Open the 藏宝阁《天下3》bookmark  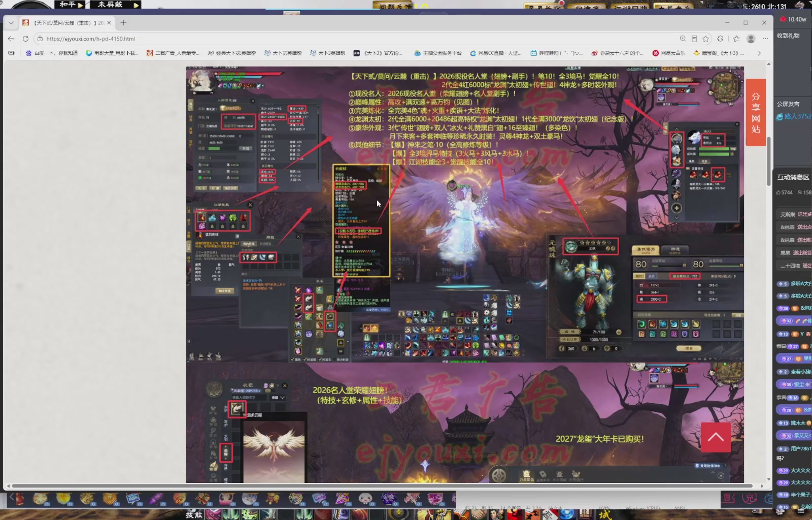719,53
